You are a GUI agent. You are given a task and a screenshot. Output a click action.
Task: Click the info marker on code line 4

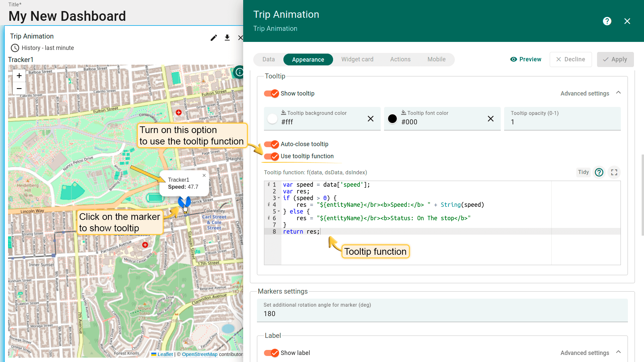[x=268, y=204]
